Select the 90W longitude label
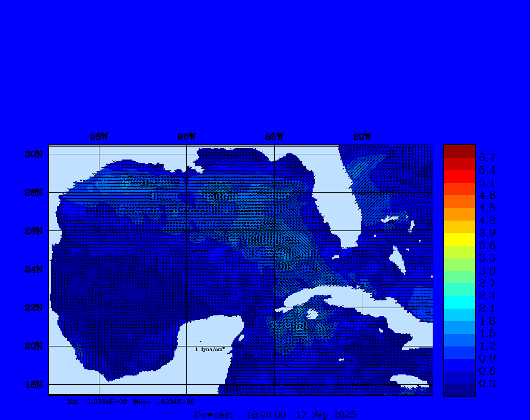 pos(187,137)
